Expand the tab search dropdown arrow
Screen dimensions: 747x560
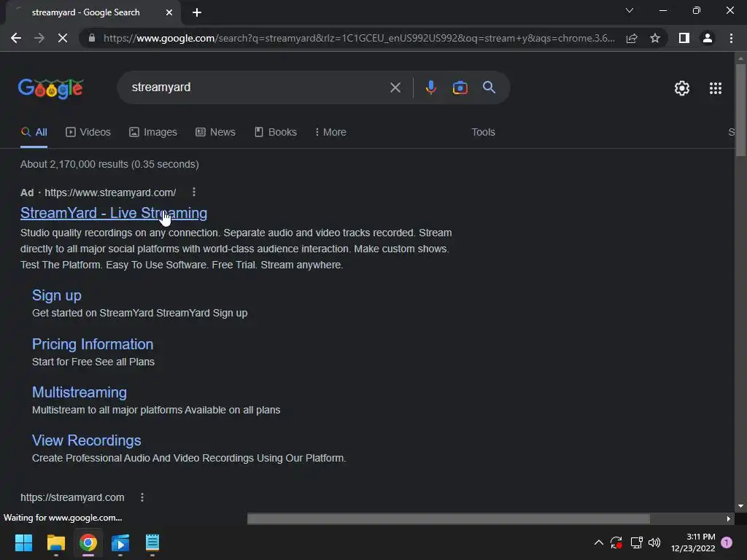(x=630, y=10)
